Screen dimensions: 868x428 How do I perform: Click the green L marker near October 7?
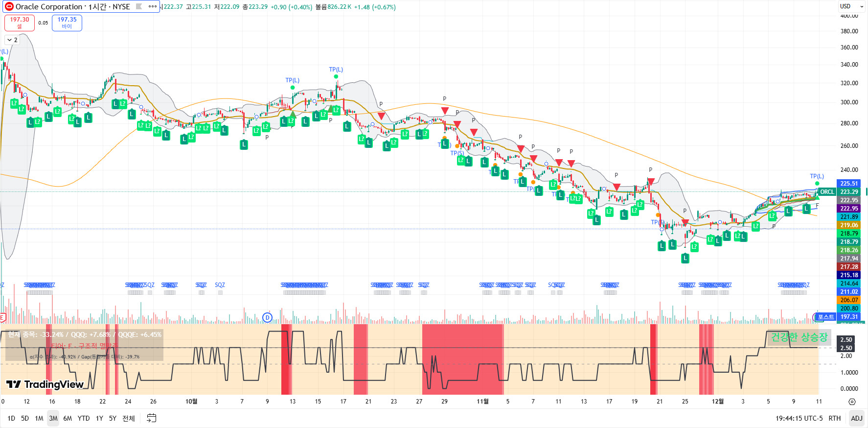coord(244,144)
